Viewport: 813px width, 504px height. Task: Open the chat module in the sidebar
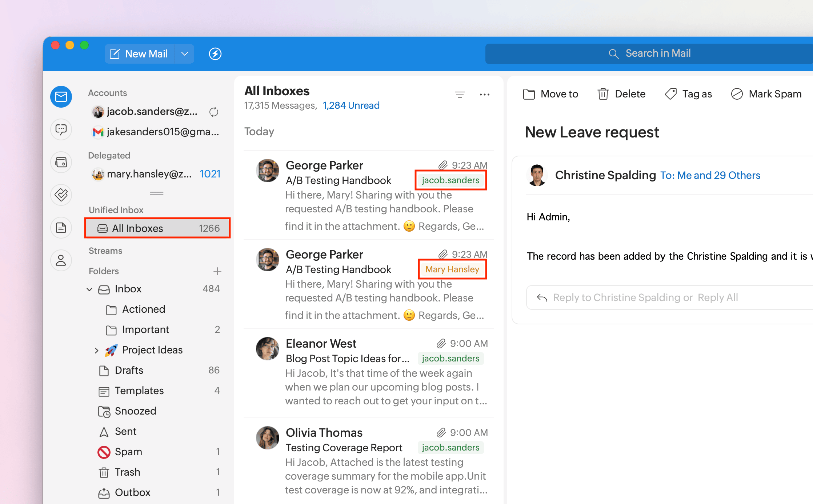pos(61,129)
